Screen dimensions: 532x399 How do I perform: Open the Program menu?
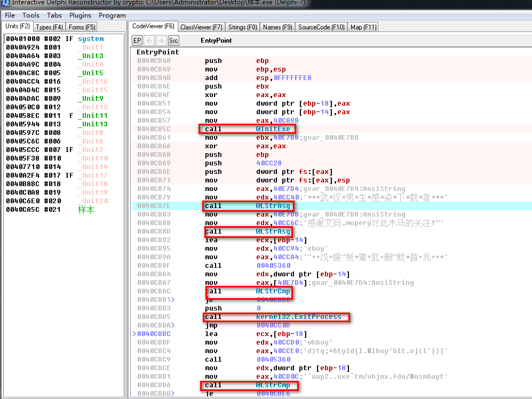[112, 15]
